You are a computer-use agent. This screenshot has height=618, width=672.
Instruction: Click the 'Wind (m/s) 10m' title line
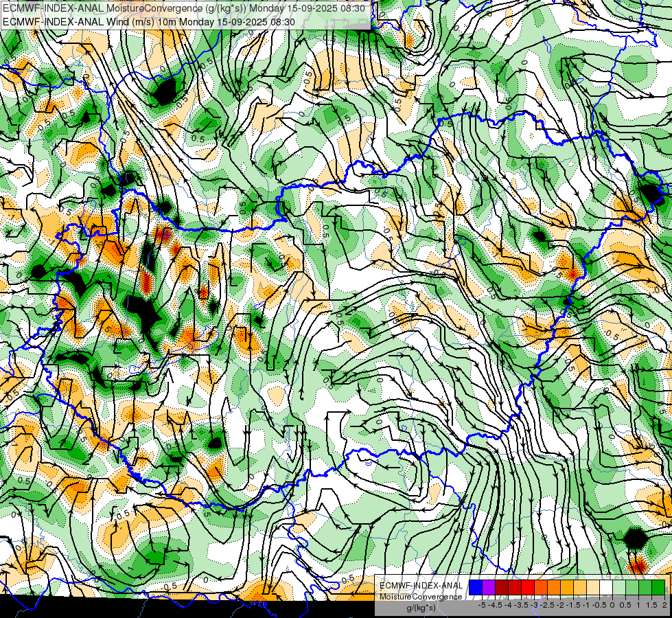click(149, 21)
